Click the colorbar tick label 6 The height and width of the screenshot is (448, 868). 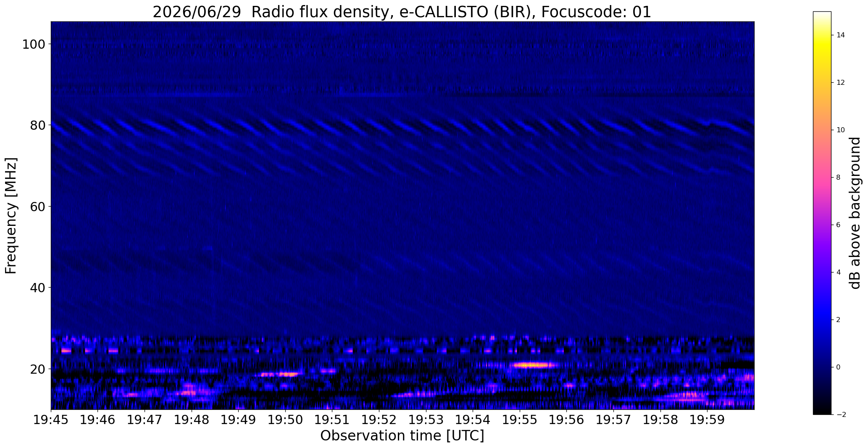(x=839, y=225)
